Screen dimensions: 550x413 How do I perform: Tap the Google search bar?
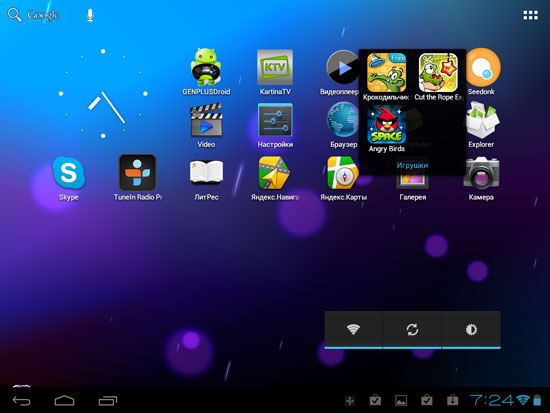tap(43, 15)
